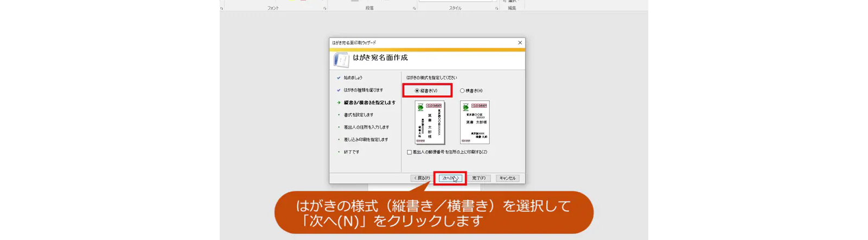Viewport: 868px width, 240px height.
Task: Open the 段落 dialog launcher
Action: click(414, 9)
